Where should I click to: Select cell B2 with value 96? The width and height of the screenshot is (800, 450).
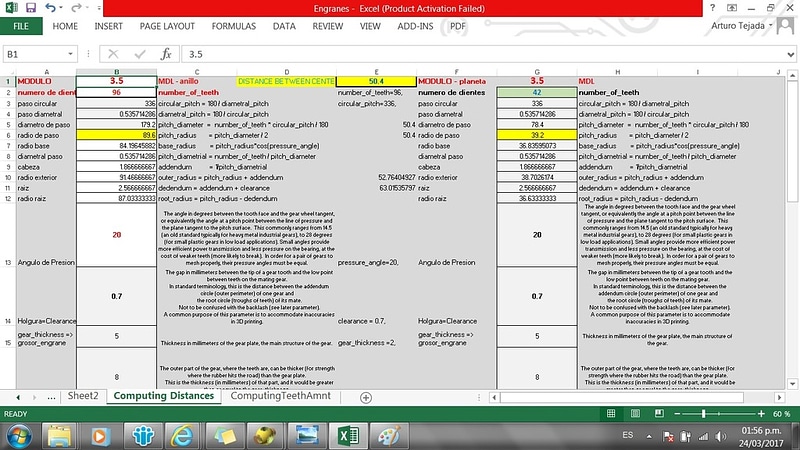[117, 92]
